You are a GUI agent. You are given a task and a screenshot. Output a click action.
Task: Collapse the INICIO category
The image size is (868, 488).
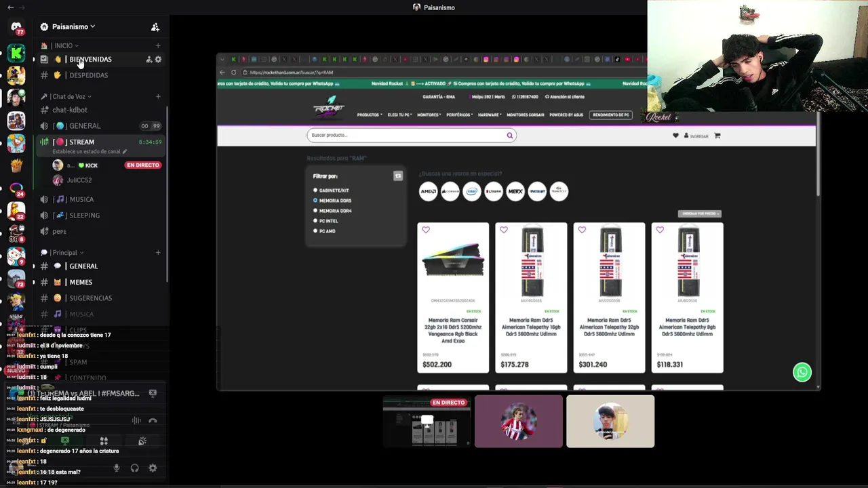[x=64, y=45]
